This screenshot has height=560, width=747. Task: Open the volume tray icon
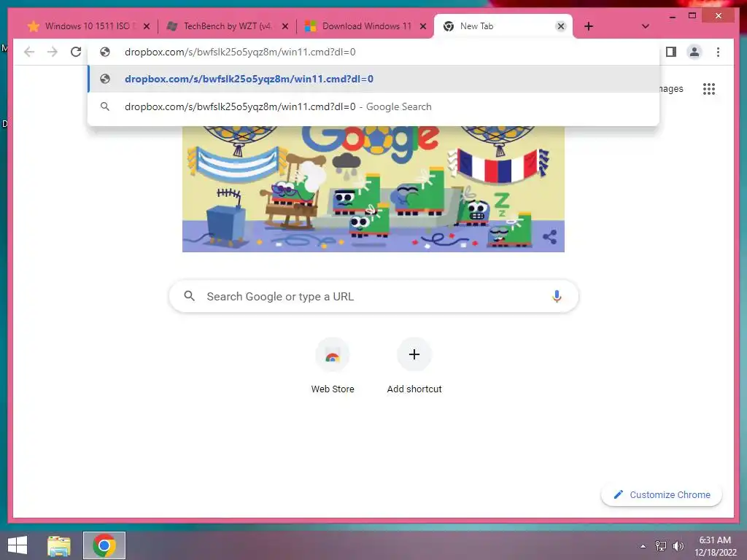[x=678, y=545]
